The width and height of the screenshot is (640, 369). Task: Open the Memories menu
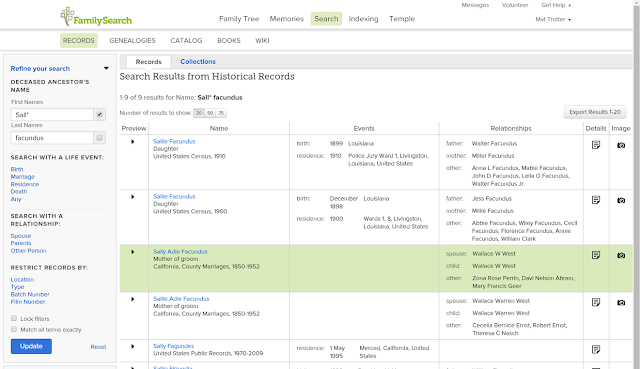287,19
